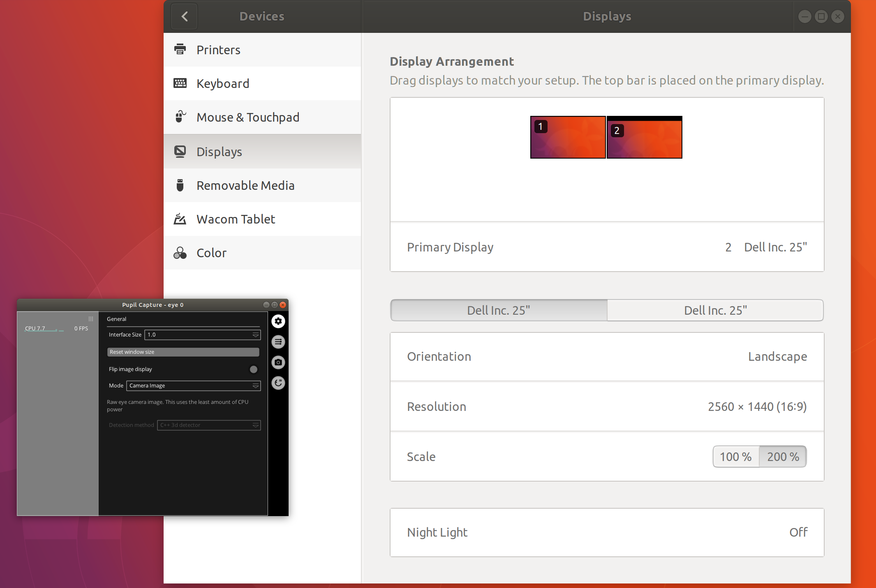876x588 pixels.
Task: Maximize the Displays settings window
Action: pos(821,16)
